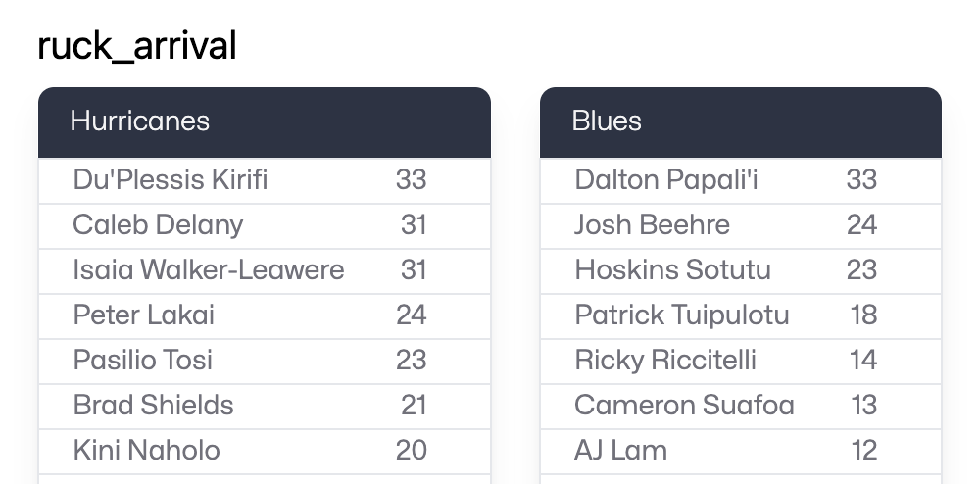Click on Patrick Tuipulotu's name
Image resolution: width=980 pixels, height=484 pixels.
pos(682,315)
